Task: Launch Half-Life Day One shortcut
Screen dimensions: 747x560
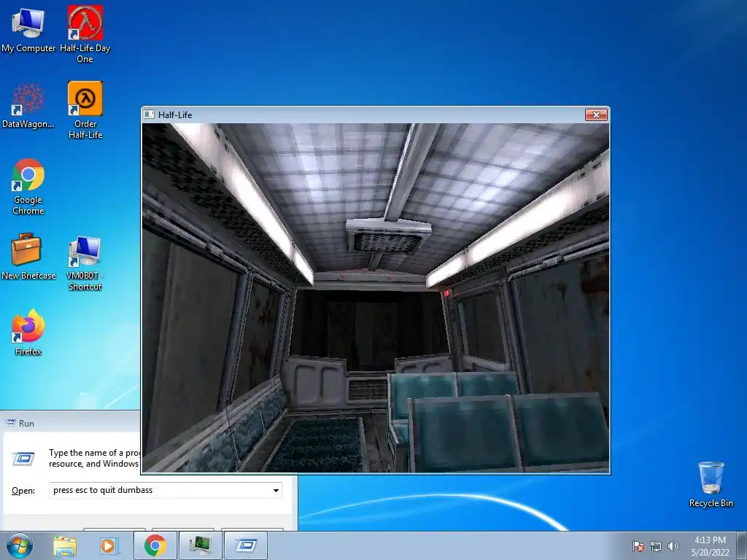Action: tap(85, 34)
